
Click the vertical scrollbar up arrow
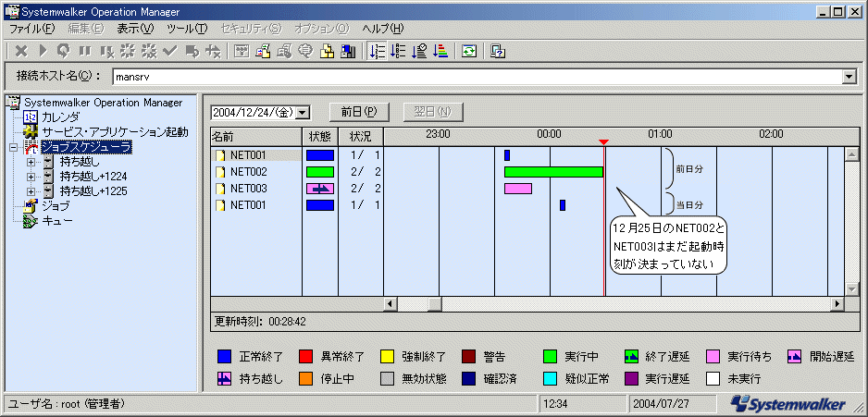click(x=851, y=154)
